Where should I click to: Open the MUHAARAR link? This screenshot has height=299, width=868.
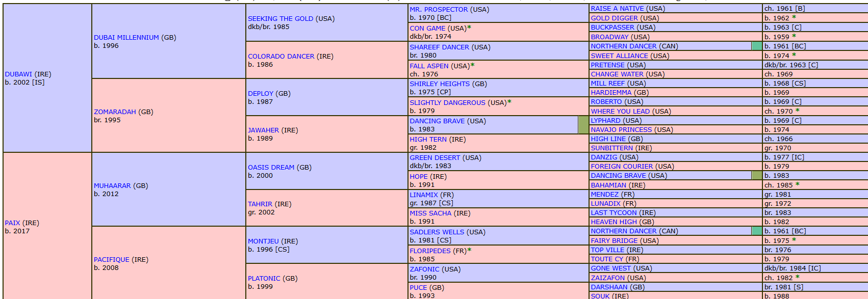coord(112,186)
